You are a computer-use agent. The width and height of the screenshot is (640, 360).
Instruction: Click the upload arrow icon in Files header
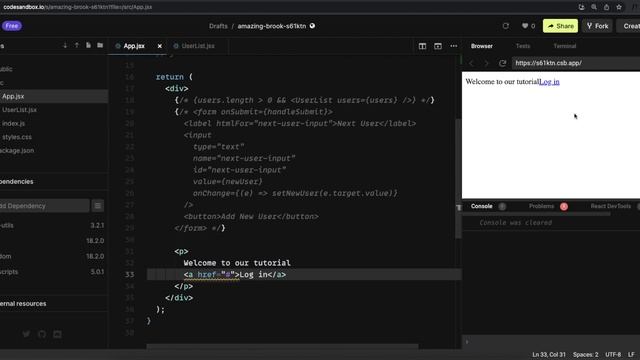[x=76, y=45]
